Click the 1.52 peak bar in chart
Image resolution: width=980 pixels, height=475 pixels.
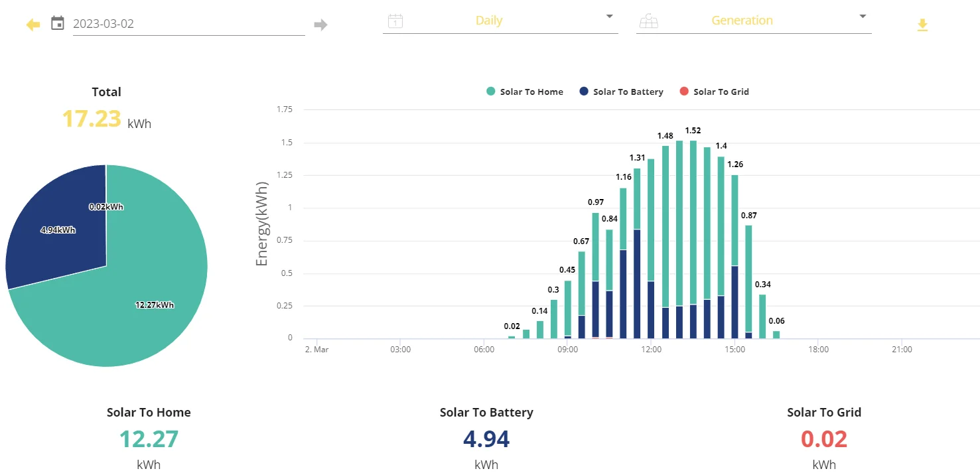click(x=693, y=239)
